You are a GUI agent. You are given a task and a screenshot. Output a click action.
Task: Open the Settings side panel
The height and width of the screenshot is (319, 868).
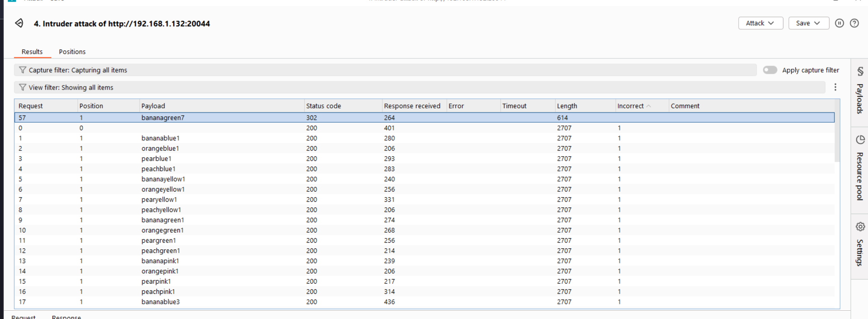tap(860, 245)
